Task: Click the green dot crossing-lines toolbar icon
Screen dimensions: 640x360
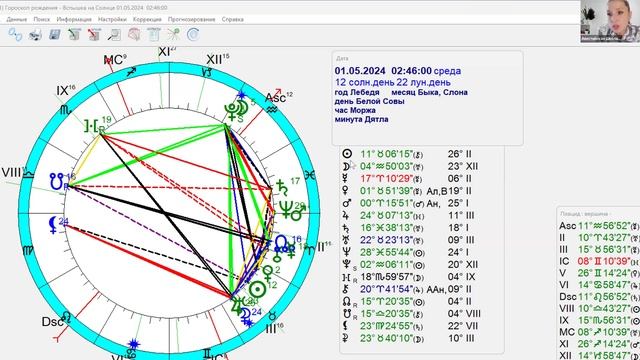Action: (x=173, y=35)
